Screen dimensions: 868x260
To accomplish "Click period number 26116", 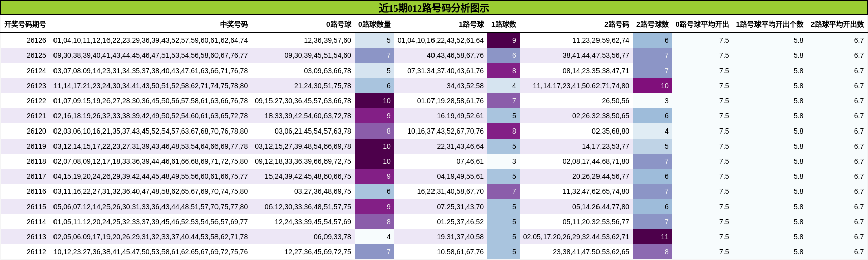I will pyautogui.click(x=36, y=191).
